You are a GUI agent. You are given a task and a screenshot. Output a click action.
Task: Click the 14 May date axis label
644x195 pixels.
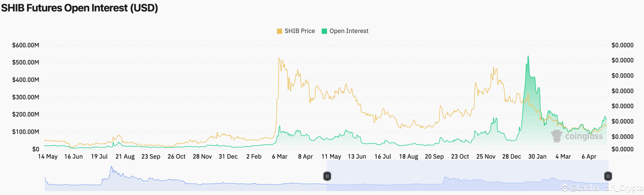pyautogui.click(x=48, y=156)
